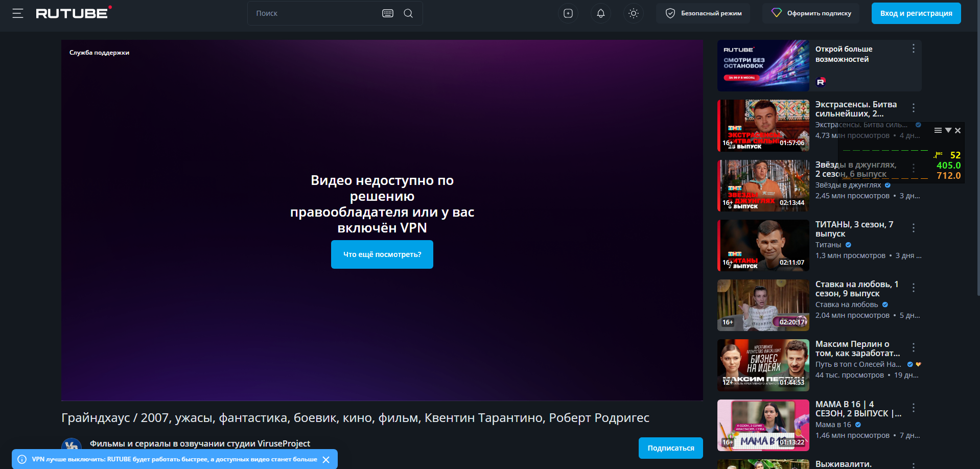980x469 pixels.
Task: Open options menu for Максим Перлин video
Action: coord(914,347)
